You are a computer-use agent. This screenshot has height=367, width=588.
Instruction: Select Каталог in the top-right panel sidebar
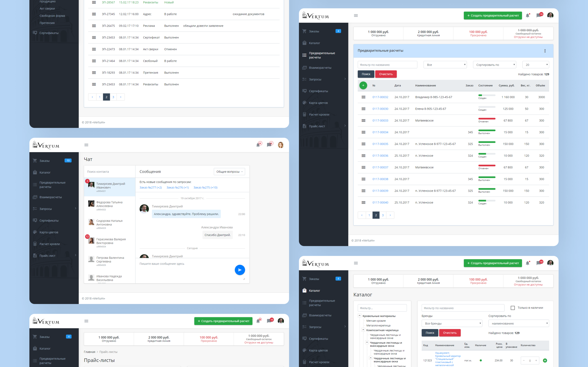(314, 43)
